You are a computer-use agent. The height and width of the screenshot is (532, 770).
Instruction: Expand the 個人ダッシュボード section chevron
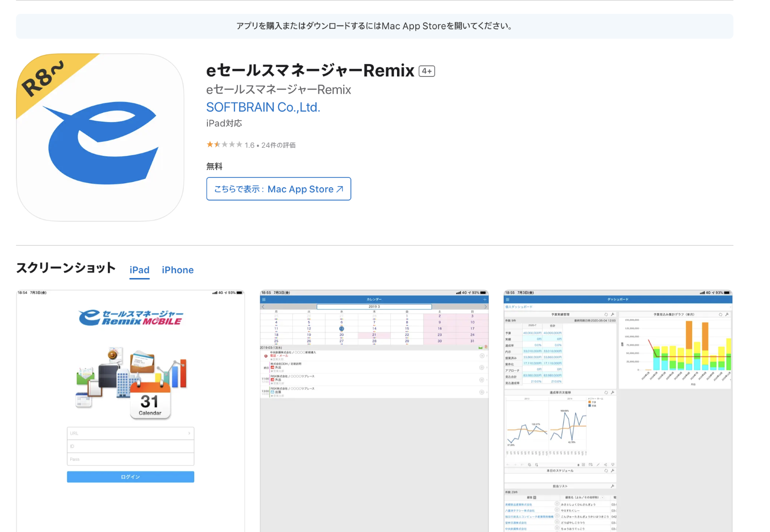pyautogui.click(x=730, y=307)
